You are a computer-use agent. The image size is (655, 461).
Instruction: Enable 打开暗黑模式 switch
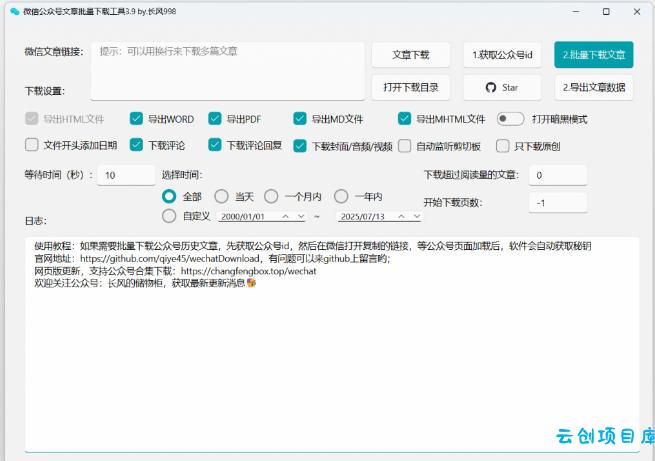[x=510, y=119]
